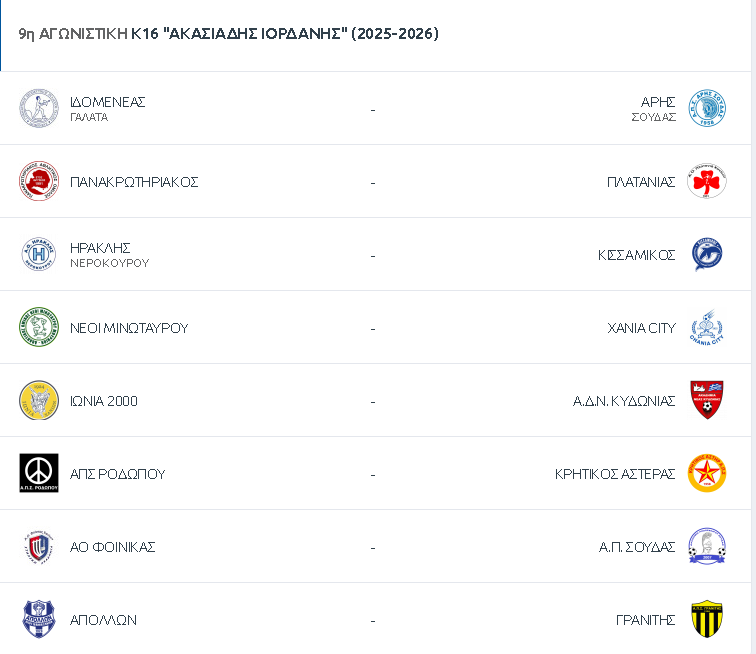The height and width of the screenshot is (654, 756).
Task: Click the ΙΩΝΙΑ 2000 match score dash
Action: point(373,401)
